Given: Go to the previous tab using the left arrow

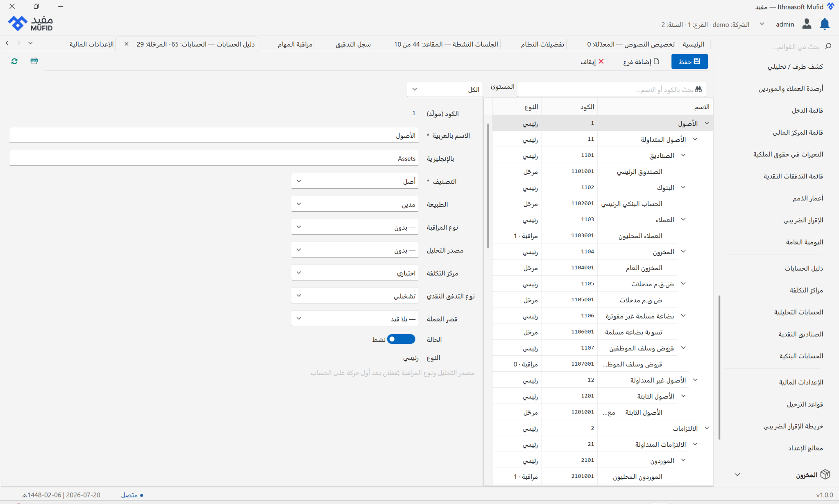Looking at the screenshot, I should click(7, 43).
